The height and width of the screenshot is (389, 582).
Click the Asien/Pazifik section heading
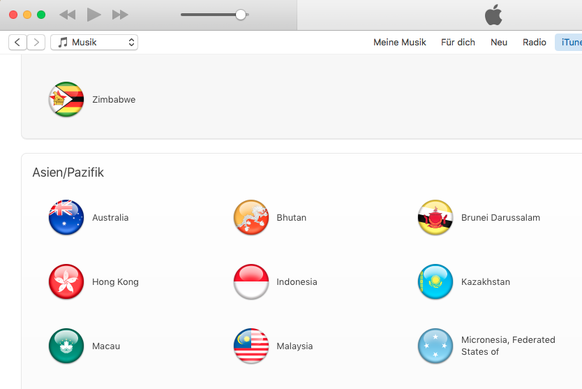(68, 172)
